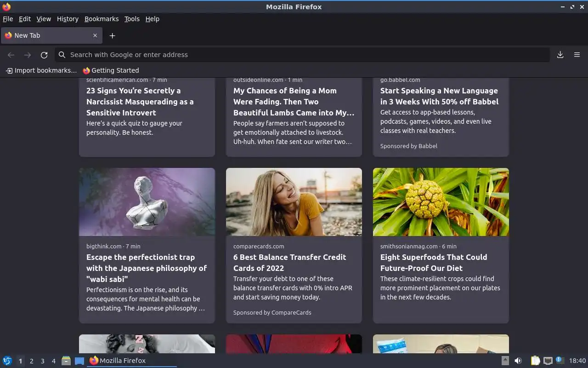Click the forward navigation arrow
This screenshot has width=588, height=368.
(x=28, y=55)
